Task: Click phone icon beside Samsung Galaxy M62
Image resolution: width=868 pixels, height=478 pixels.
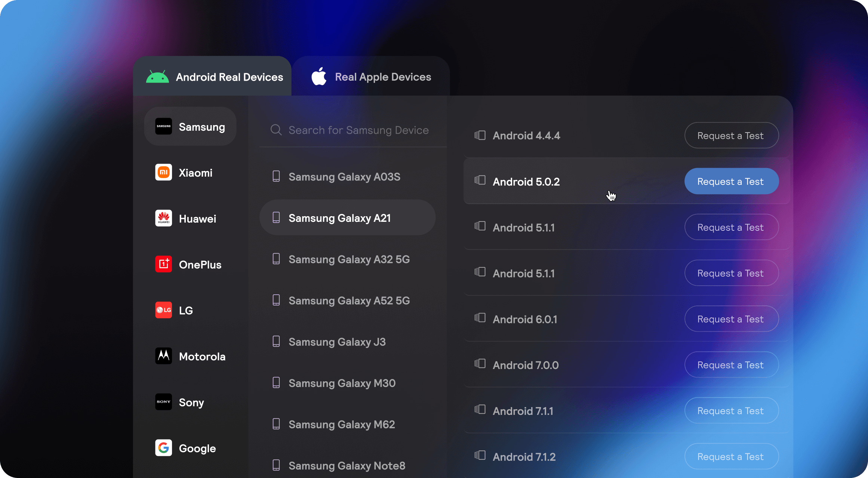Action: click(276, 424)
